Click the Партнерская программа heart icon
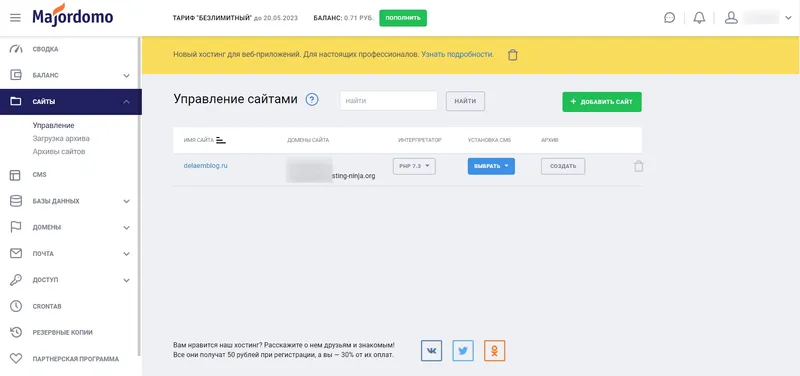 point(16,359)
